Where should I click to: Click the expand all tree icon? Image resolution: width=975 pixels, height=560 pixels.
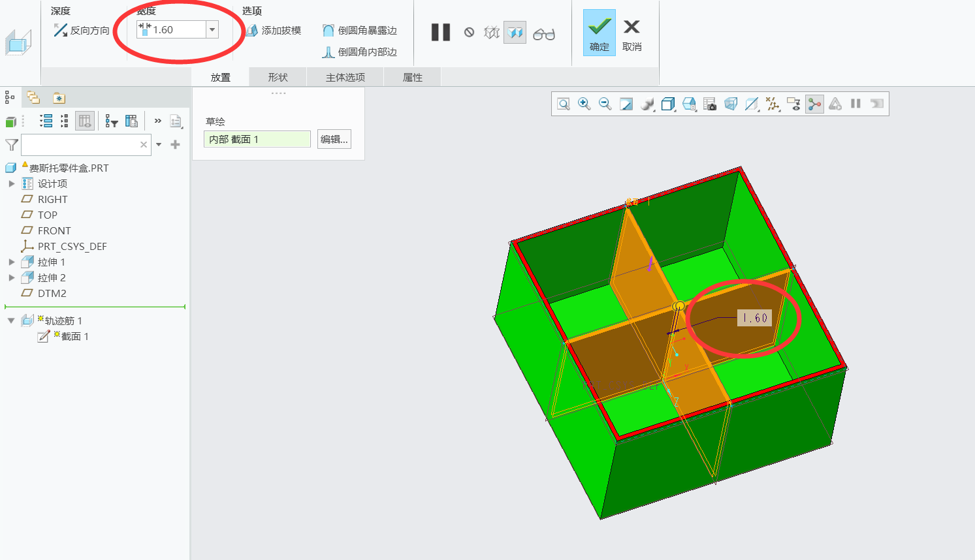(x=46, y=121)
